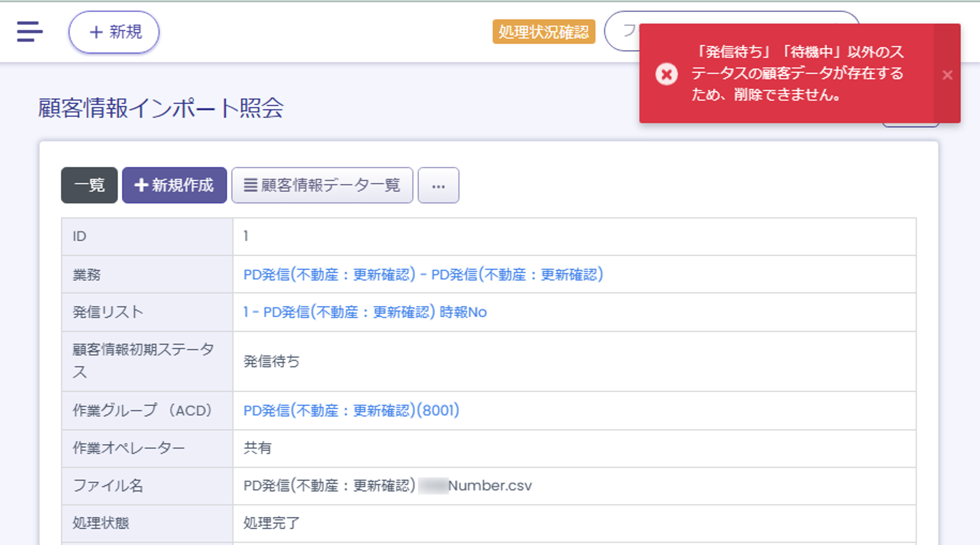Click the 共有 operator value cell
Image resolution: width=980 pixels, height=545 pixels.
[x=257, y=448]
